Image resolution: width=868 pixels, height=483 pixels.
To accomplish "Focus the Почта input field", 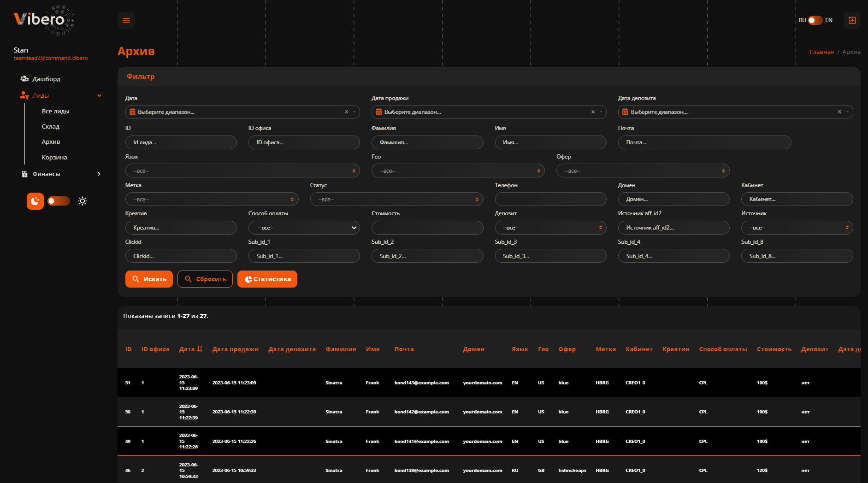I will coord(705,142).
